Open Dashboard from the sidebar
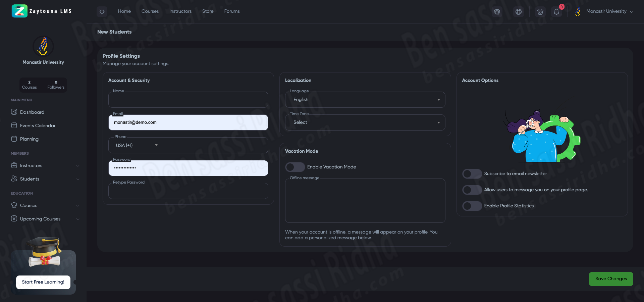The width and height of the screenshot is (644, 302). [x=32, y=112]
